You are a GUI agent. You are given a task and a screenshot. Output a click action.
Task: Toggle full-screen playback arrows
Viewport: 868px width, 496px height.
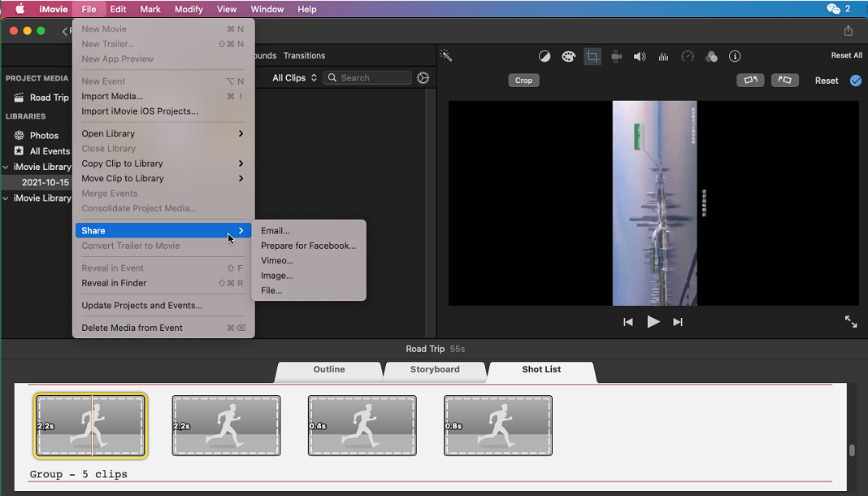[851, 322]
